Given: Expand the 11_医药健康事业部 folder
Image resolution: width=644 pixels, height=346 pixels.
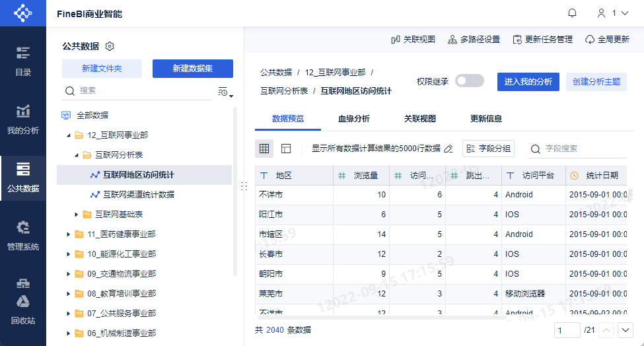Looking at the screenshot, I should point(69,234).
